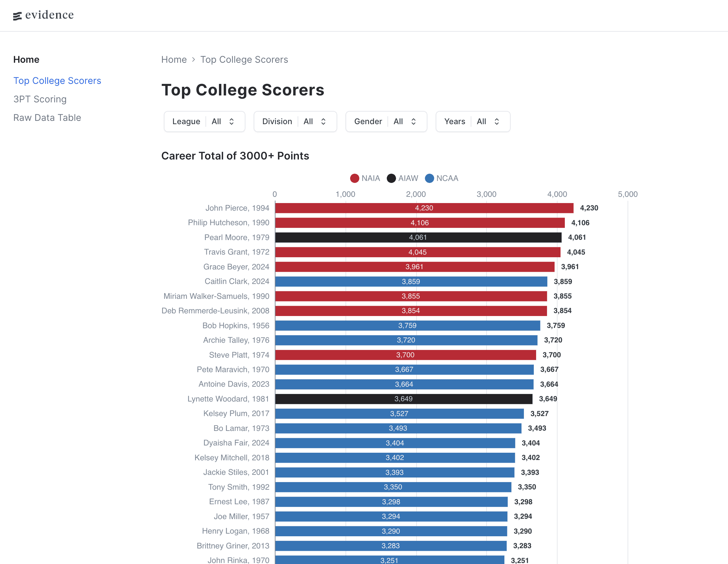The height and width of the screenshot is (564, 728).
Task: Open the Division filter dropdown
Action: pyautogui.click(x=295, y=122)
